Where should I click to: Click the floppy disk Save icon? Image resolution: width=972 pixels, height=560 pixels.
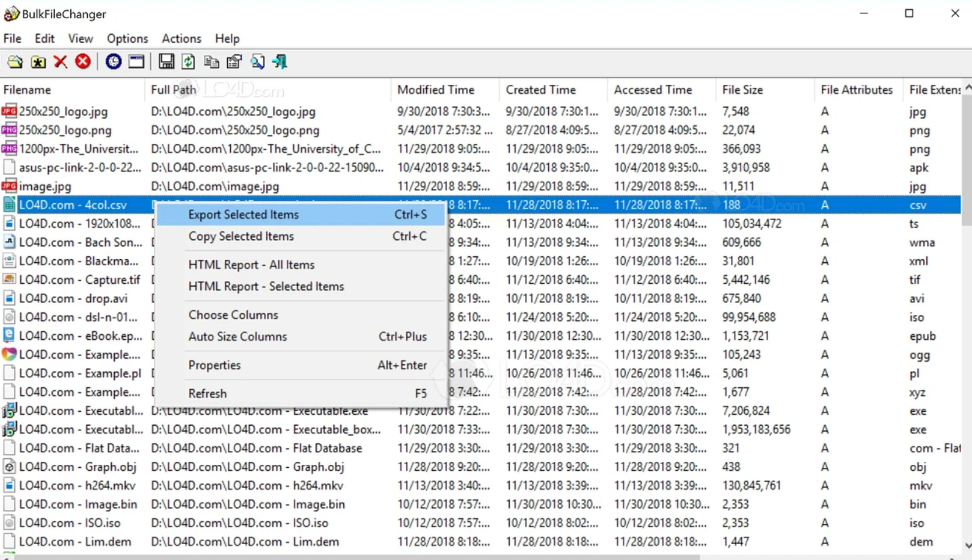click(166, 62)
